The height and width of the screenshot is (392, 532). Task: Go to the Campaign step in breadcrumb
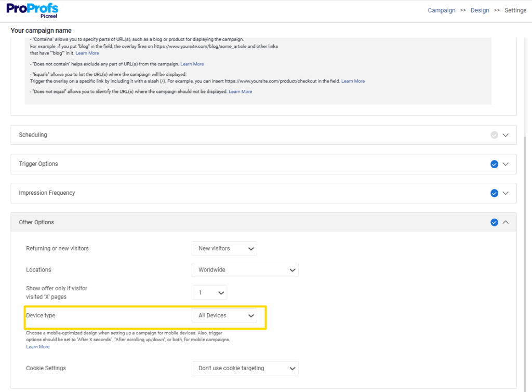point(441,10)
